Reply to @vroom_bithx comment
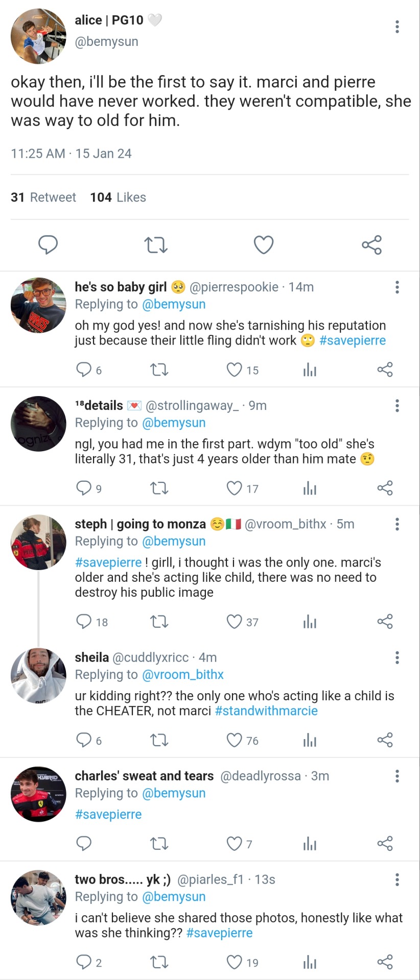Viewport: 420px width, 980px height. tap(84, 622)
